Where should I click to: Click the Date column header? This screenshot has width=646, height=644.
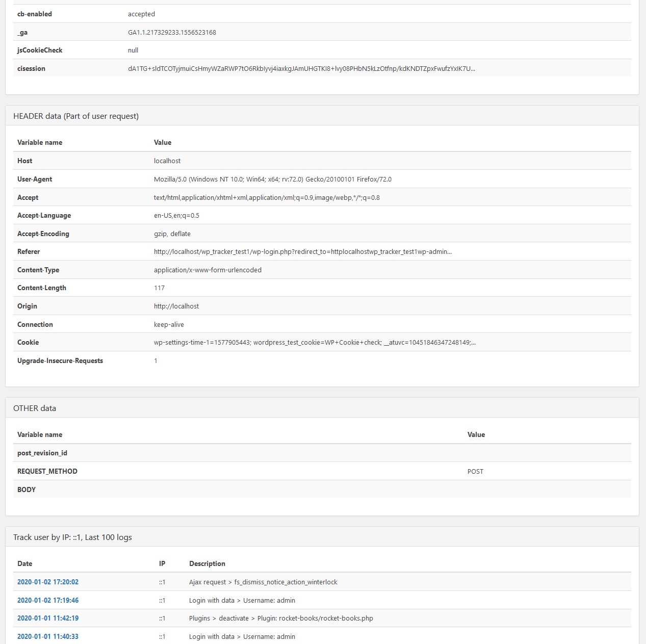[x=24, y=563]
